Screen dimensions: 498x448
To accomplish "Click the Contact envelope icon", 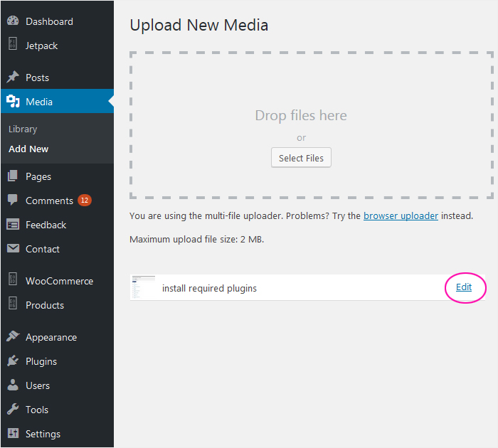I will click(x=13, y=248).
